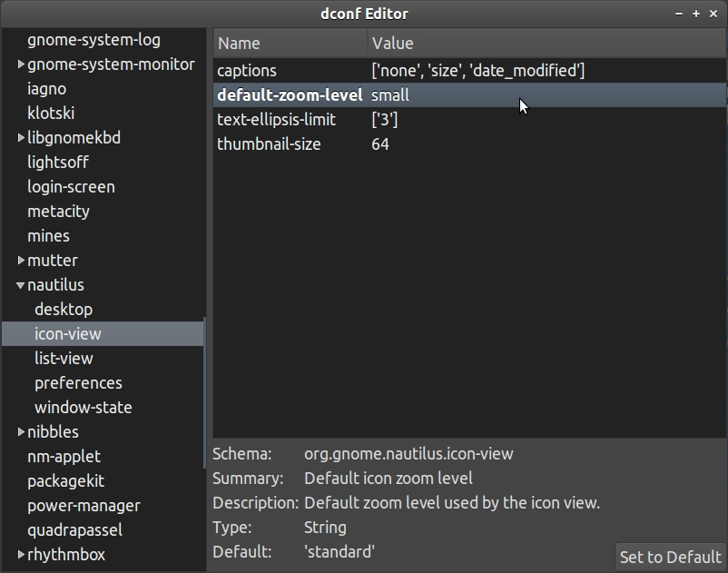This screenshot has width=728, height=573.
Task: Open the klotski settings entry
Action: point(51,113)
